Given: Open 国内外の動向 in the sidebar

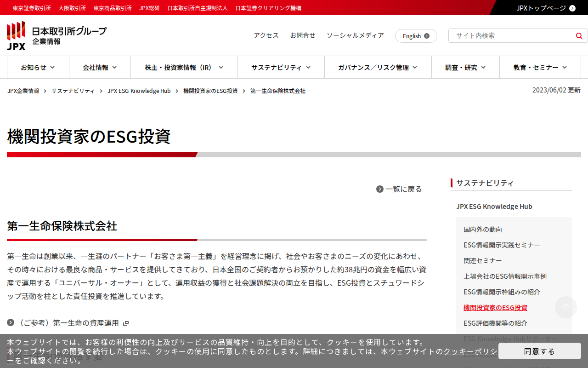Looking at the screenshot, I should 483,230.
